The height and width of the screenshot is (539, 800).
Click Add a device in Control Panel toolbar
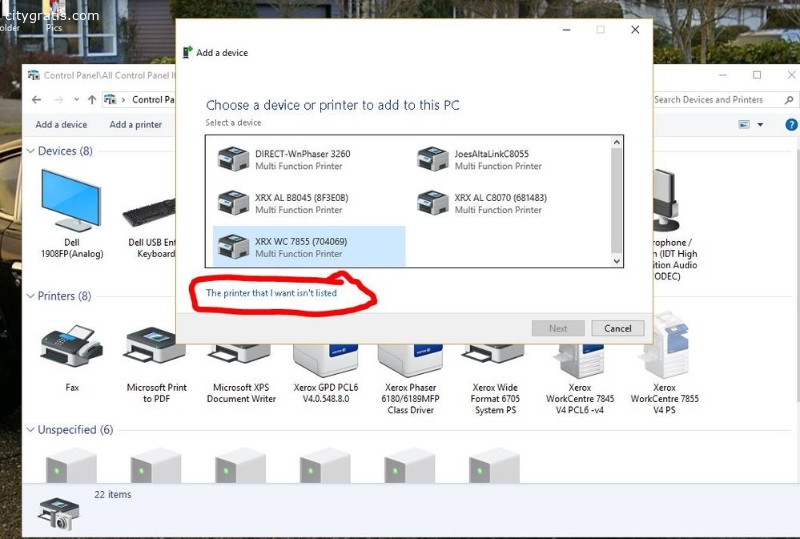tap(61, 125)
